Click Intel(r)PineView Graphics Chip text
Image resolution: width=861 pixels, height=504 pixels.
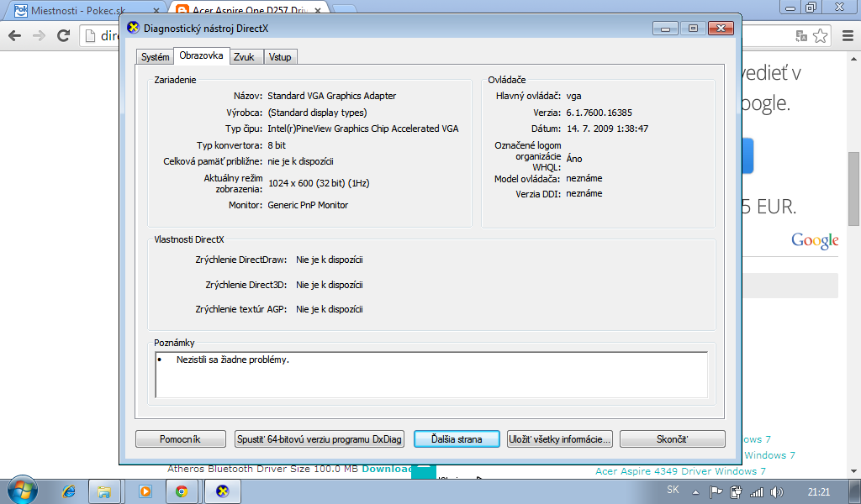[x=363, y=129]
